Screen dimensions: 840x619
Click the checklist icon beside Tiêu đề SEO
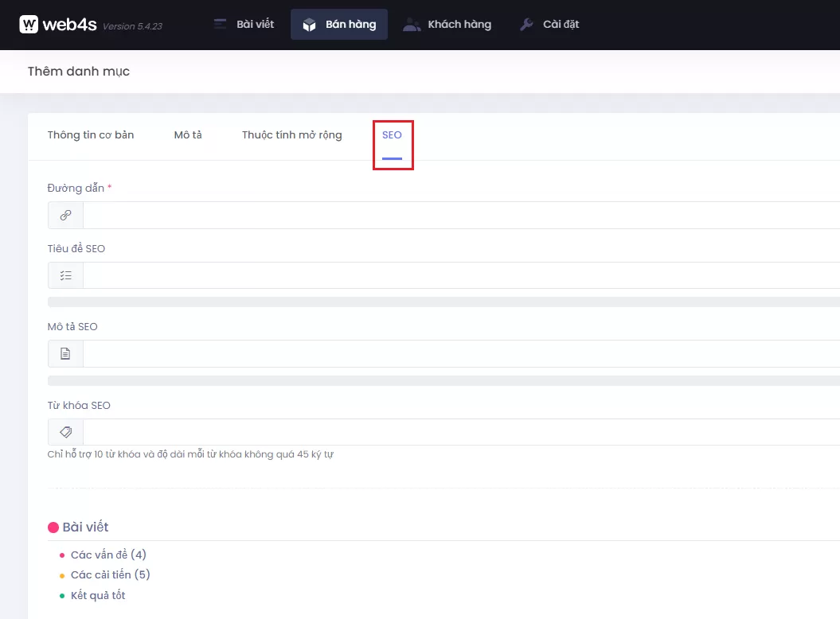65,275
